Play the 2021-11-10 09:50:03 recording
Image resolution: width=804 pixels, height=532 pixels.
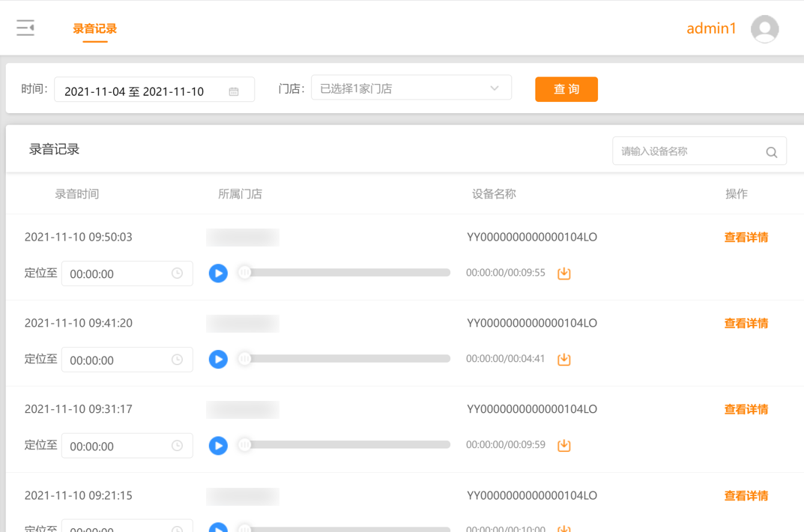(218, 273)
